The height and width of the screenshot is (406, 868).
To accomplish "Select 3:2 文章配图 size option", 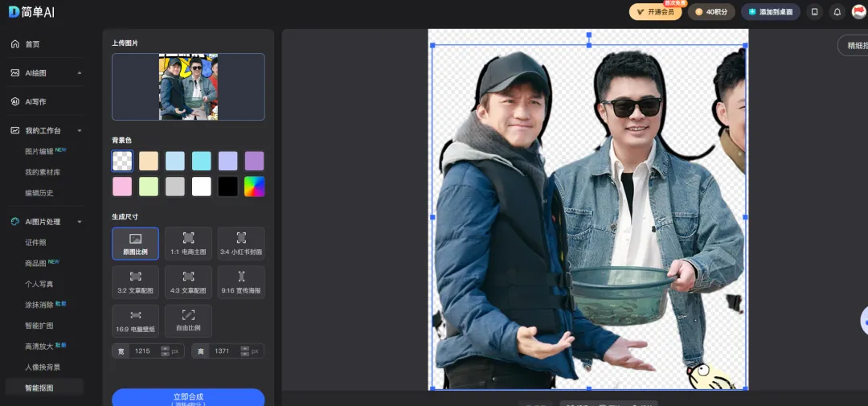I will [135, 282].
